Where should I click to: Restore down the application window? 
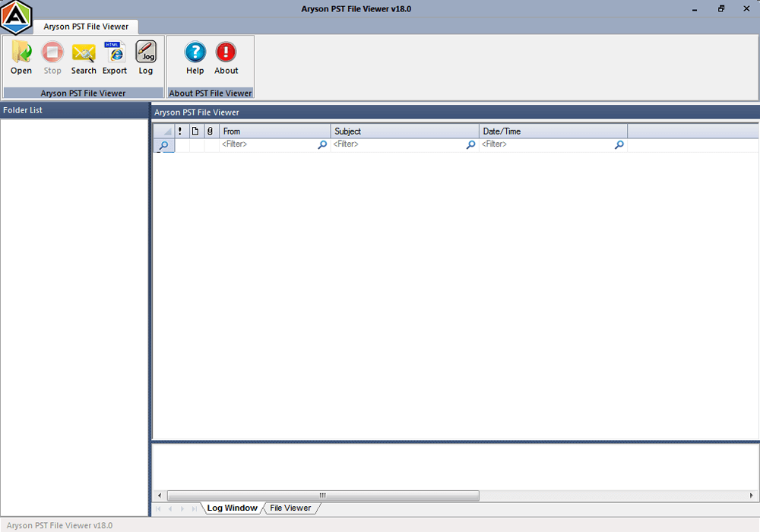[x=721, y=8]
